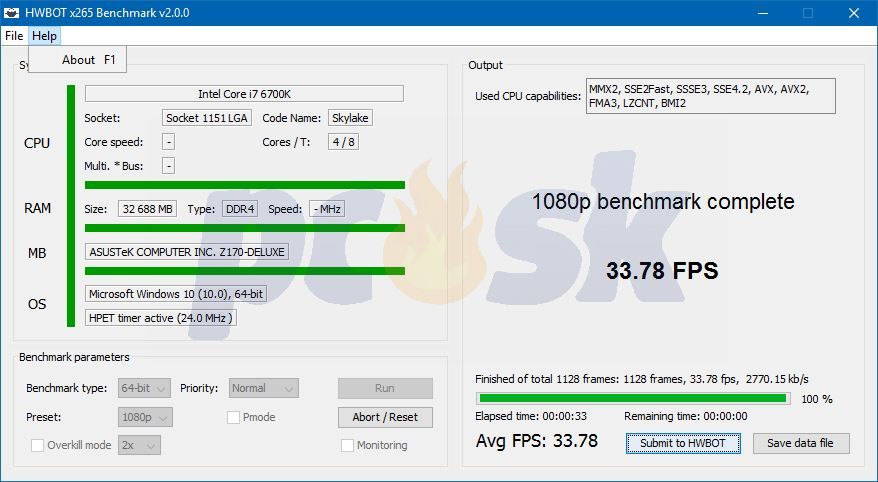Click the Finished of total 1128 frames line
Screen dimensions: 878x482
pos(642,379)
